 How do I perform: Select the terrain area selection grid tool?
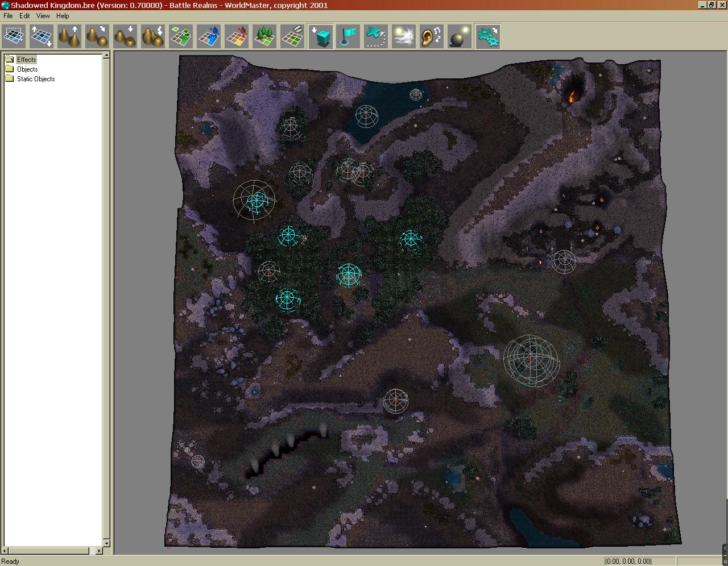(14, 36)
